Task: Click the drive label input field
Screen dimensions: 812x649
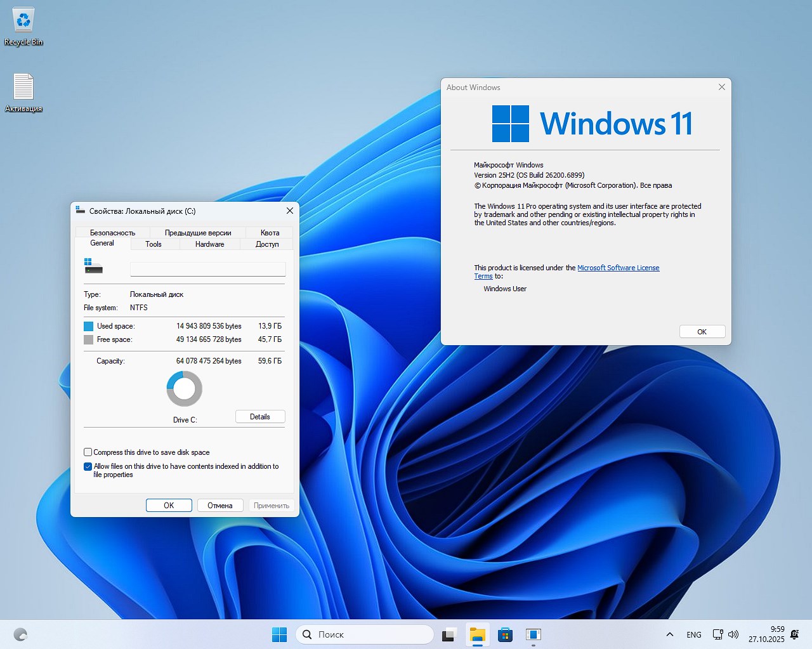Action: click(x=207, y=270)
